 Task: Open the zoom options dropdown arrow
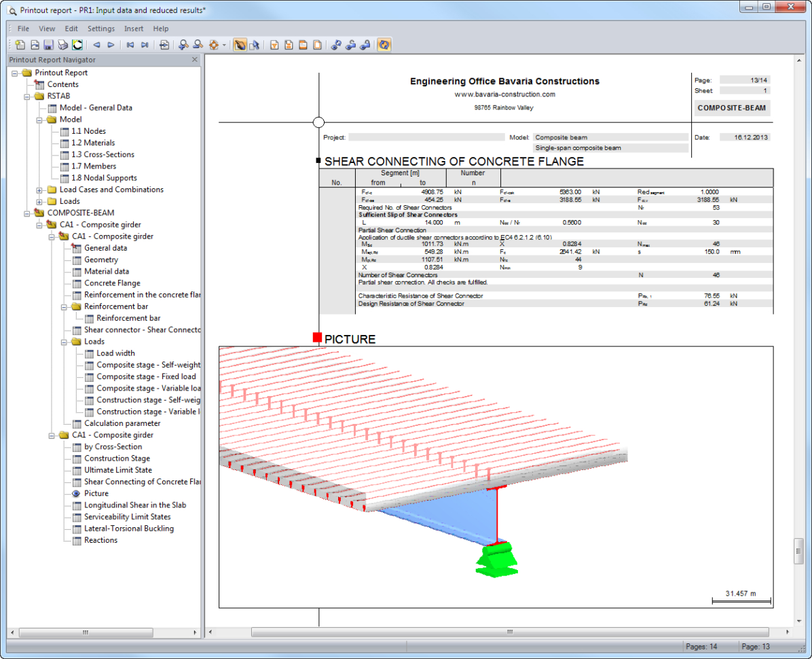[224, 46]
